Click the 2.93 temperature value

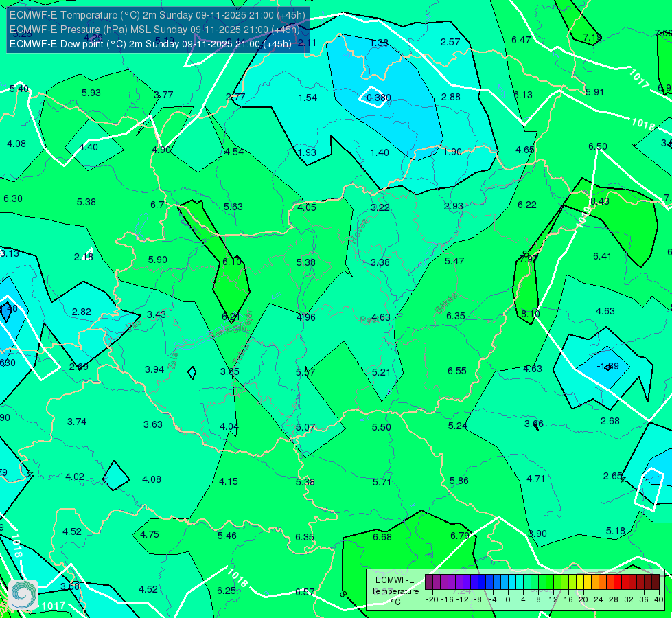click(x=454, y=206)
